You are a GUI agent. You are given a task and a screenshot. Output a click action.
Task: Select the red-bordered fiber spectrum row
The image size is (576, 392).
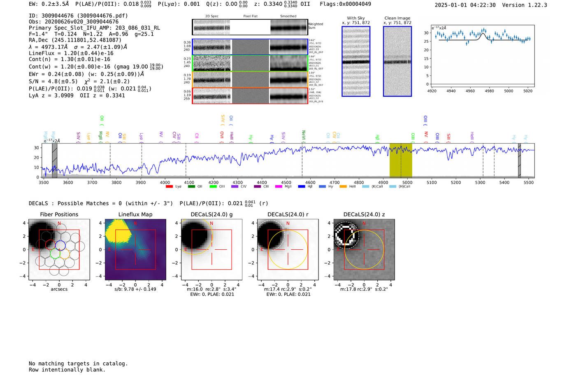pos(250,96)
